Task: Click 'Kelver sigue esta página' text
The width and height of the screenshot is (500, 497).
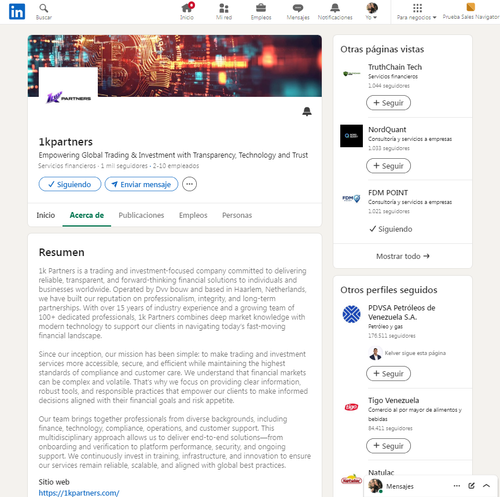Action: [415, 353]
